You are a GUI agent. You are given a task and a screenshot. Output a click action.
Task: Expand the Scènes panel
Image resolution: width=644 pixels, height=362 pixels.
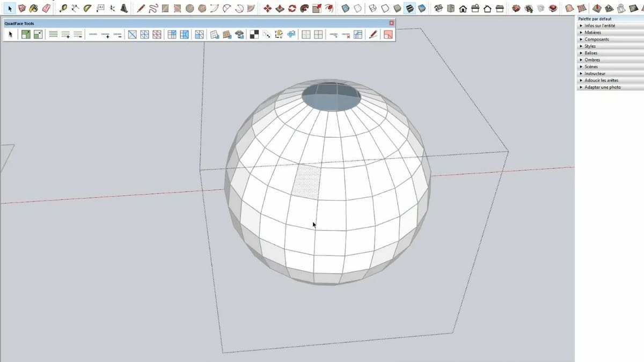(610, 67)
